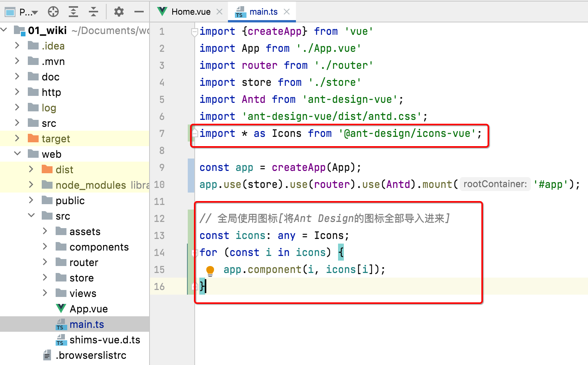The height and width of the screenshot is (365, 588).
Task: Click the createApp call on line 9
Action: click(299, 167)
